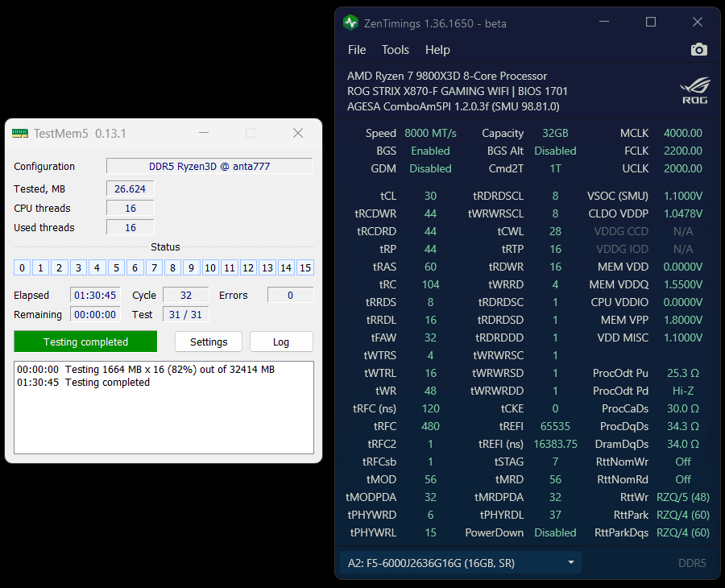Image resolution: width=725 pixels, height=588 pixels.
Task: Click the VSOC (SMU) value 1.1000V
Action: pyautogui.click(x=683, y=196)
